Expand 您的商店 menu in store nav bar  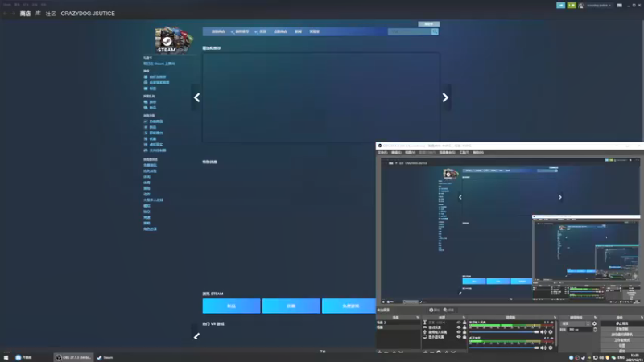pos(218,31)
